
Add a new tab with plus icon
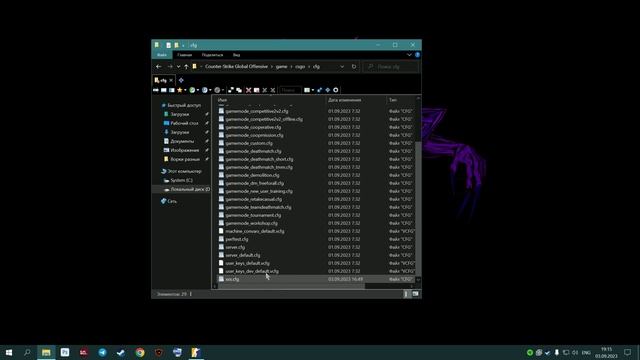(181, 80)
